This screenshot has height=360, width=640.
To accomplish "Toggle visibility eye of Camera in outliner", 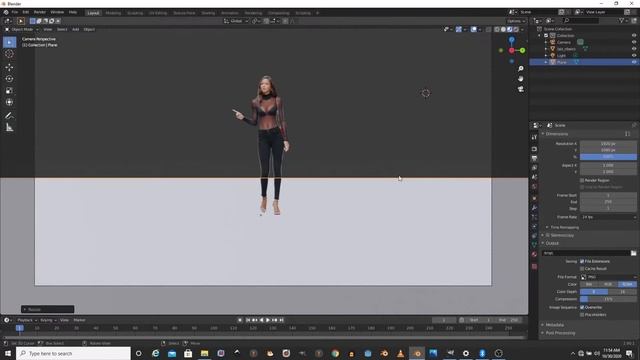I will click(x=634, y=42).
